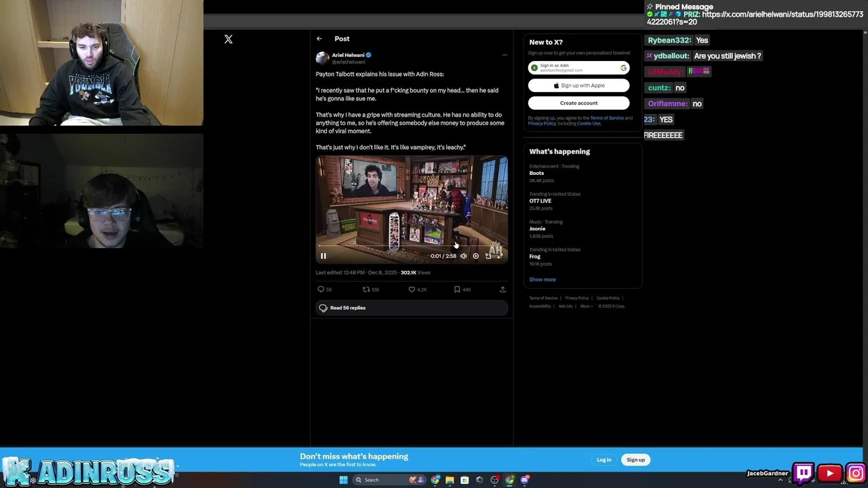Click the @arielhelwani handle
Viewport: 868px width, 488px height.
click(x=349, y=62)
